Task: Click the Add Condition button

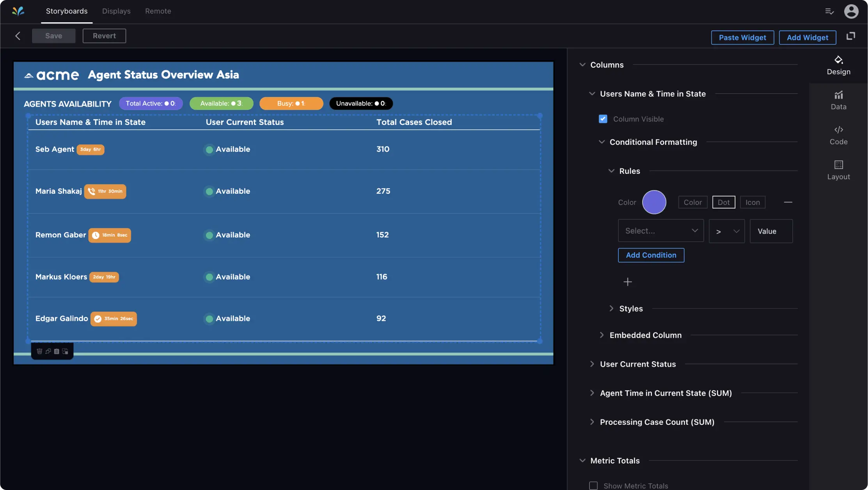Action: 651,255
